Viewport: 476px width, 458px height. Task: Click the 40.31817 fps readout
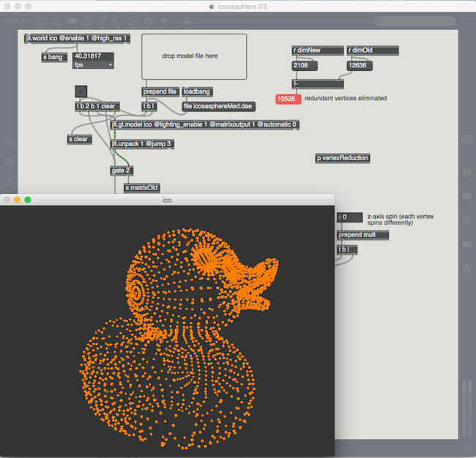point(93,56)
